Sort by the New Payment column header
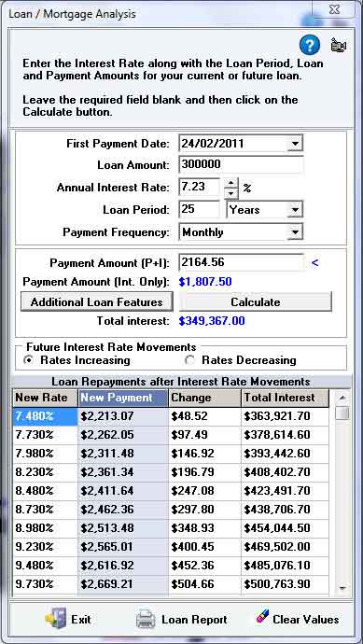The height and width of the screenshot is (644, 363). point(123,398)
